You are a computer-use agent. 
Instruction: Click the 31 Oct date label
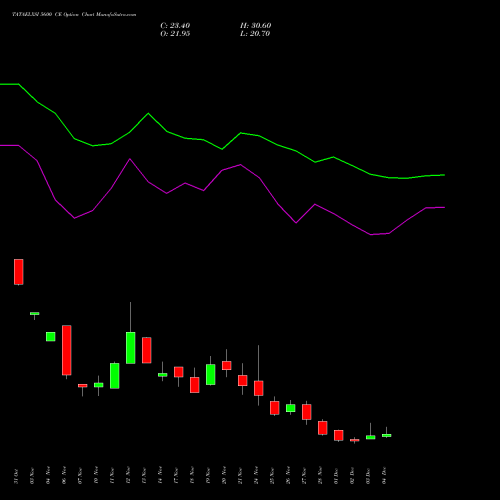coord(16,476)
